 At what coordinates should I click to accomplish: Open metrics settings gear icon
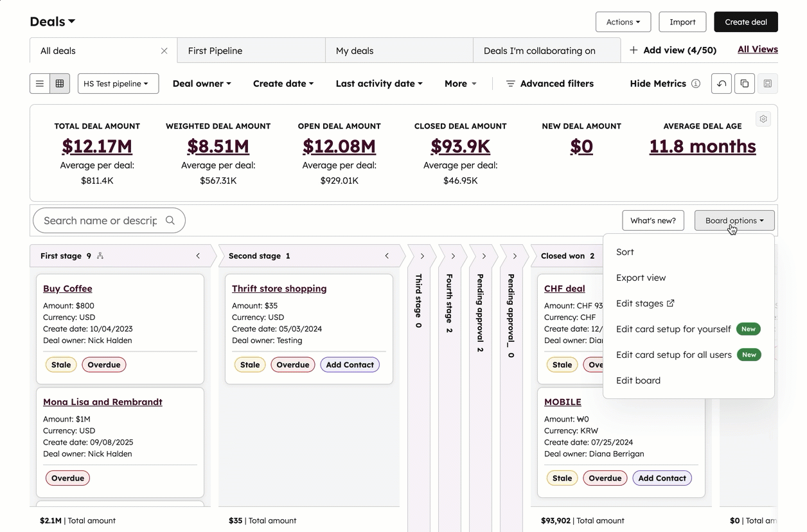click(x=763, y=119)
